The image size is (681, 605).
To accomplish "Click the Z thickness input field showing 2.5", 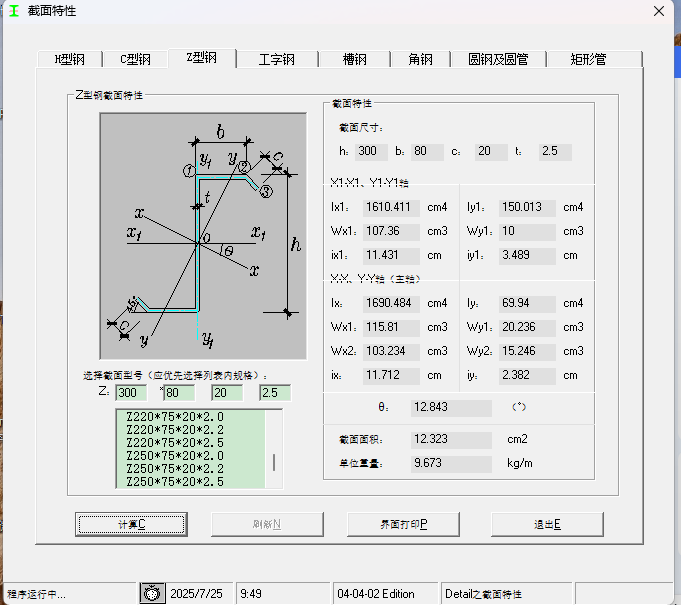I will 275,393.
